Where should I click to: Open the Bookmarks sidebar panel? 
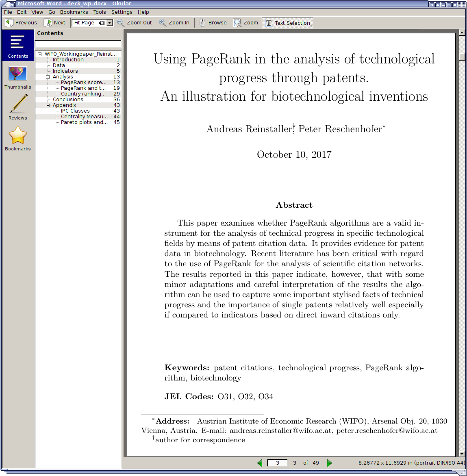[18, 139]
